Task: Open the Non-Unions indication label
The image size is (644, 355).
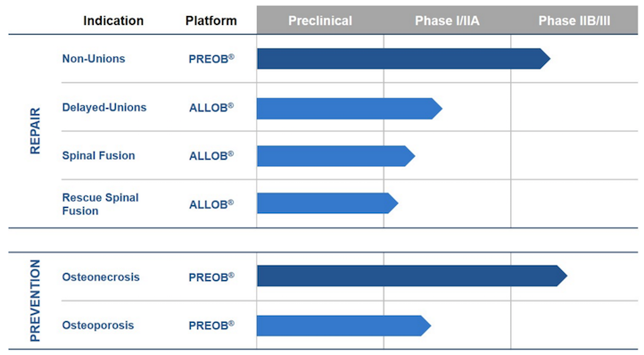Action: (94, 59)
